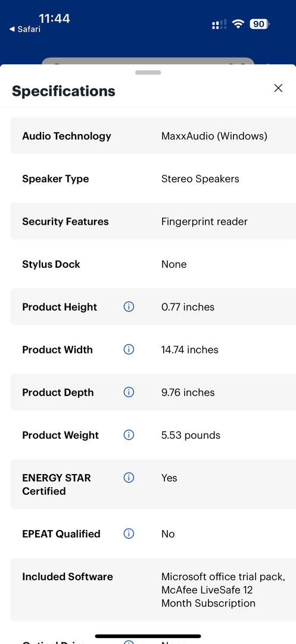Tap the Fingerprint reader value
The image size is (296, 644).
tap(204, 221)
